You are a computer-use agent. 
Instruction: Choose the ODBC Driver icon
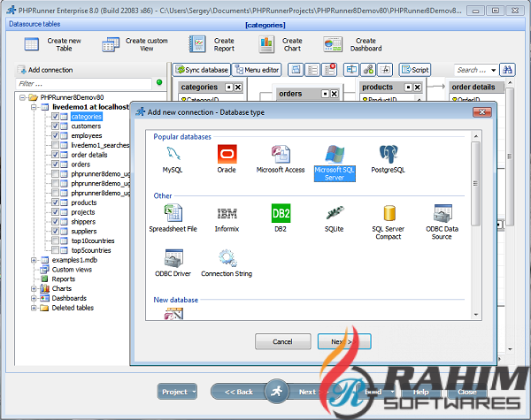click(x=173, y=258)
